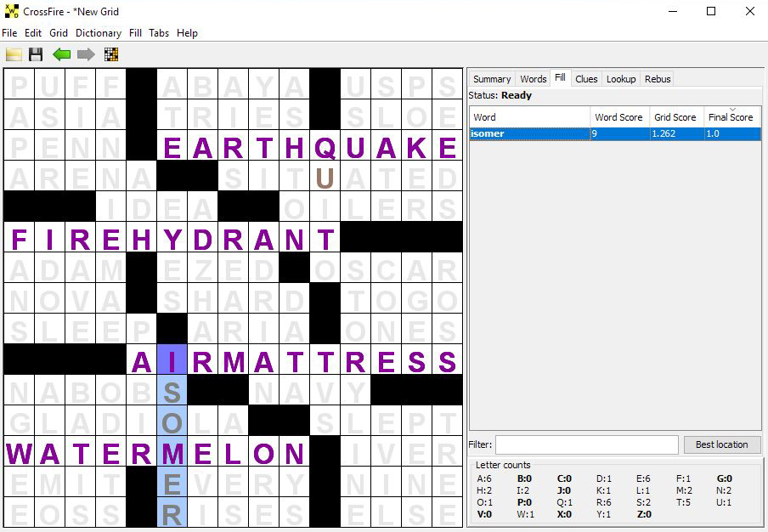
Task: Open the Rebus tab
Action: point(658,79)
